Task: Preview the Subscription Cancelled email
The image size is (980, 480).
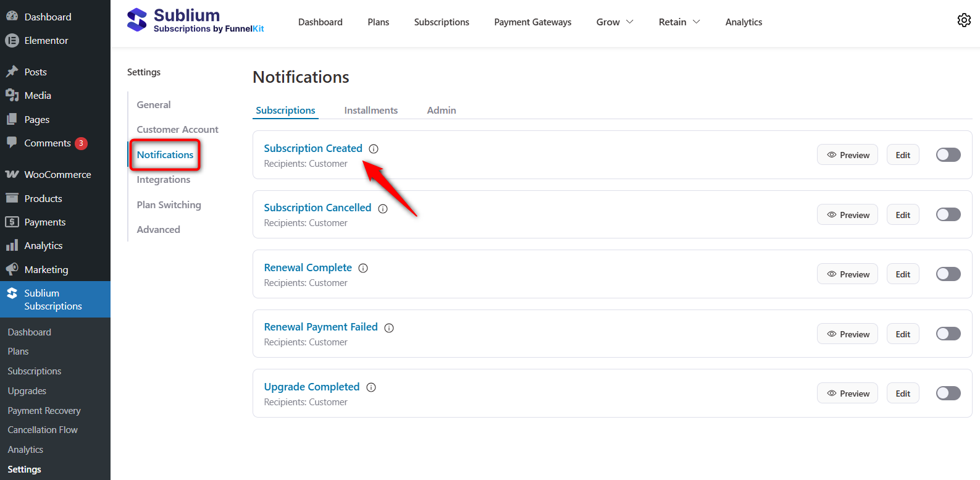Action: [x=847, y=215]
